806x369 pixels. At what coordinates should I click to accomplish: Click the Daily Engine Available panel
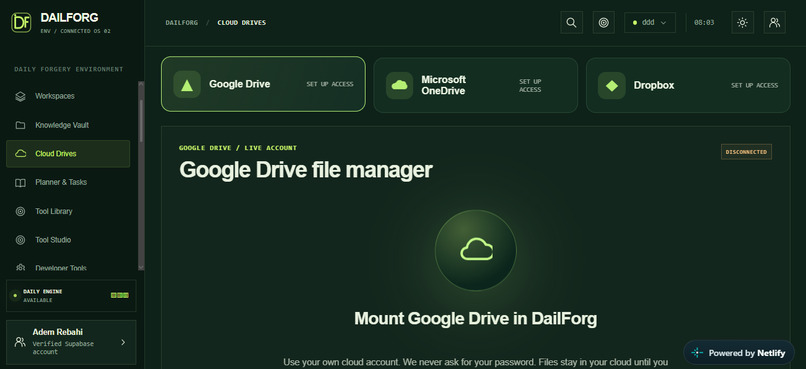71,296
